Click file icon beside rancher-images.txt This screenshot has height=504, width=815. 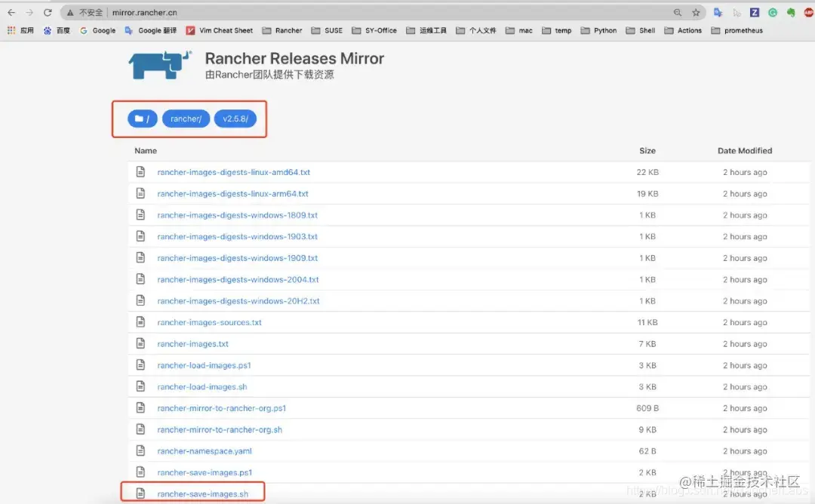click(140, 343)
